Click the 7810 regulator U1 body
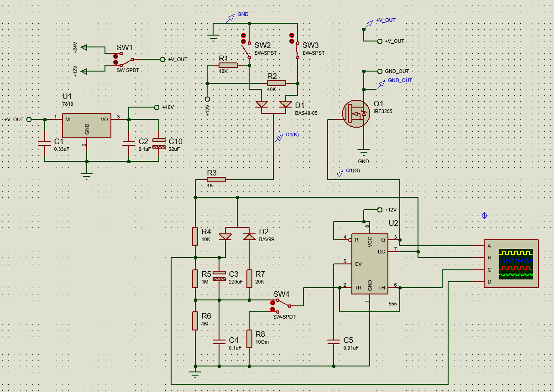Image resolution: width=554 pixels, height=392 pixels. 87,125
